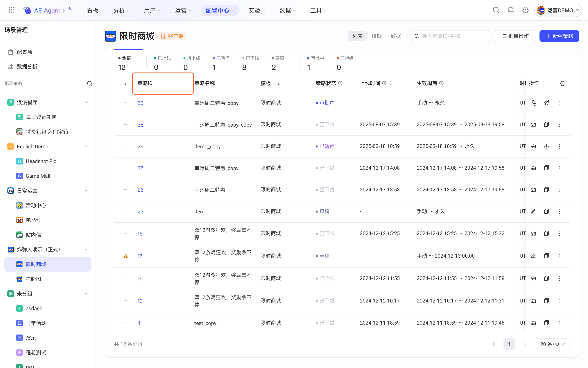Collapse the 浪漫餐厅 group
Screen dimensions: 588x368
(x=86, y=102)
